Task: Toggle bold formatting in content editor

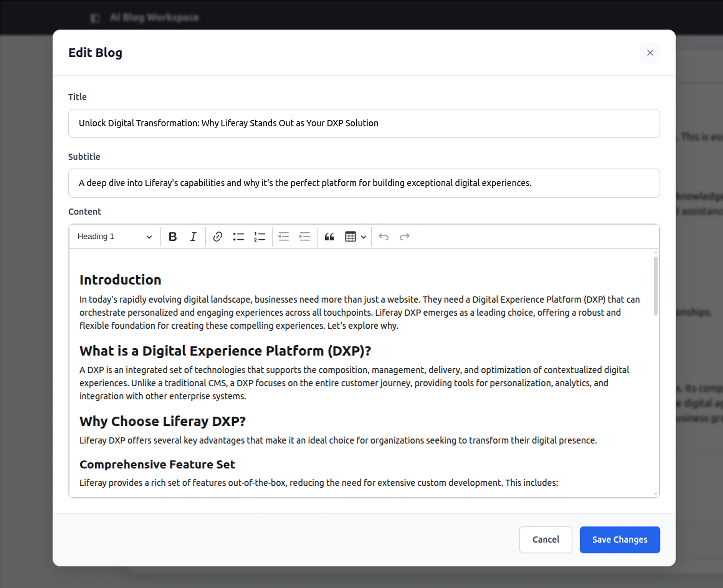Action: point(173,236)
